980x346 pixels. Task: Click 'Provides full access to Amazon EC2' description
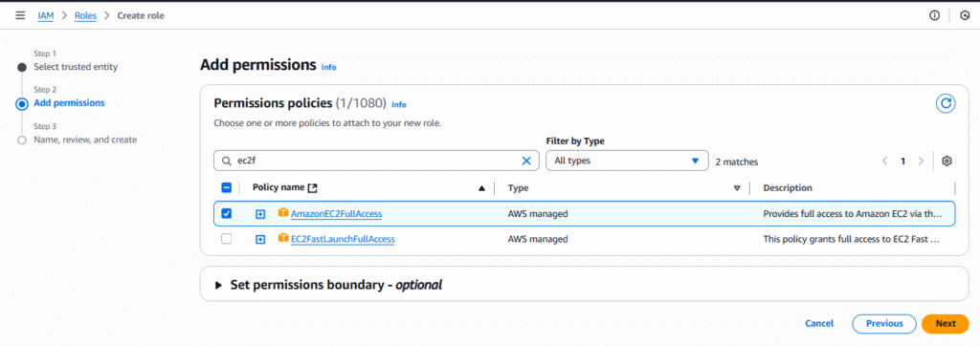point(853,213)
